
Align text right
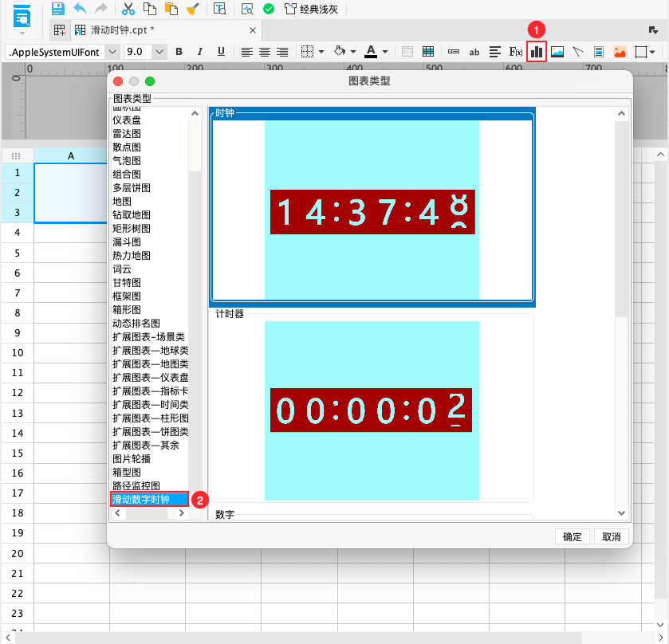(x=282, y=52)
